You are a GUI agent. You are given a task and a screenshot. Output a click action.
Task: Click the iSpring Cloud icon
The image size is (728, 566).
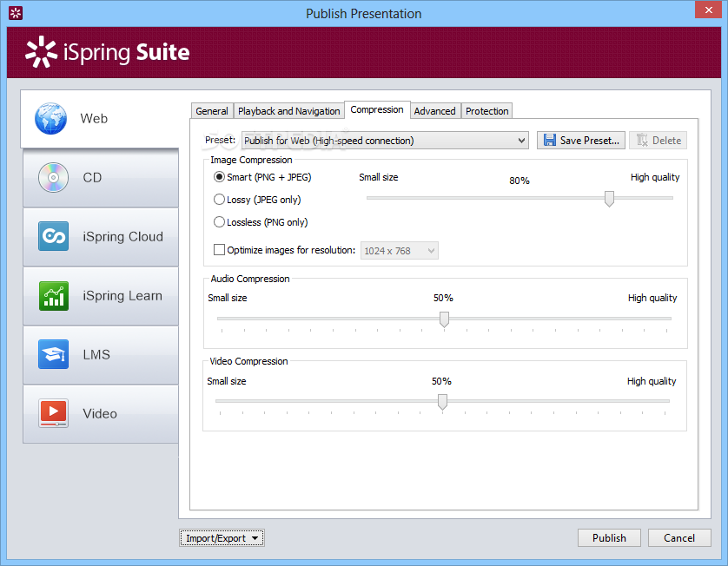[53, 236]
